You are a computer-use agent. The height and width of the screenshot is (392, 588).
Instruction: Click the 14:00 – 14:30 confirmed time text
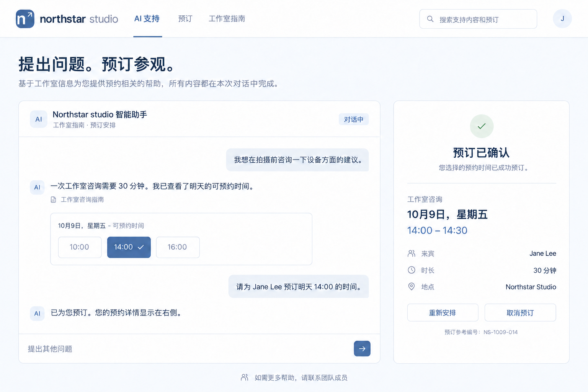(437, 230)
